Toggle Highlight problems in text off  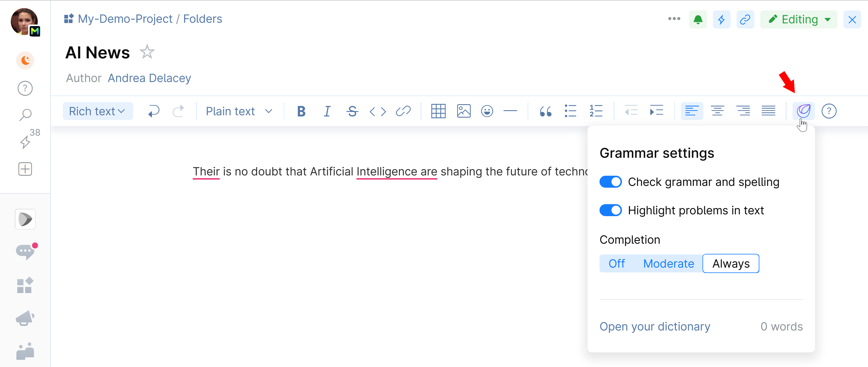click(x=611, y=210)
